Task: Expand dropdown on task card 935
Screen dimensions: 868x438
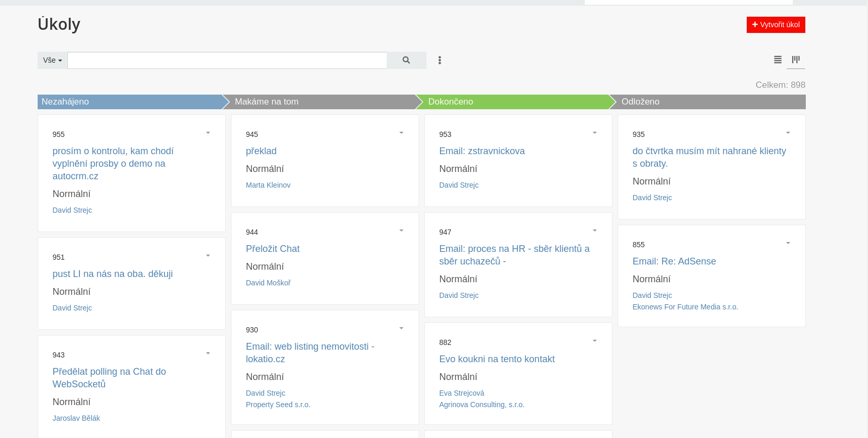Action: [788, 133]
